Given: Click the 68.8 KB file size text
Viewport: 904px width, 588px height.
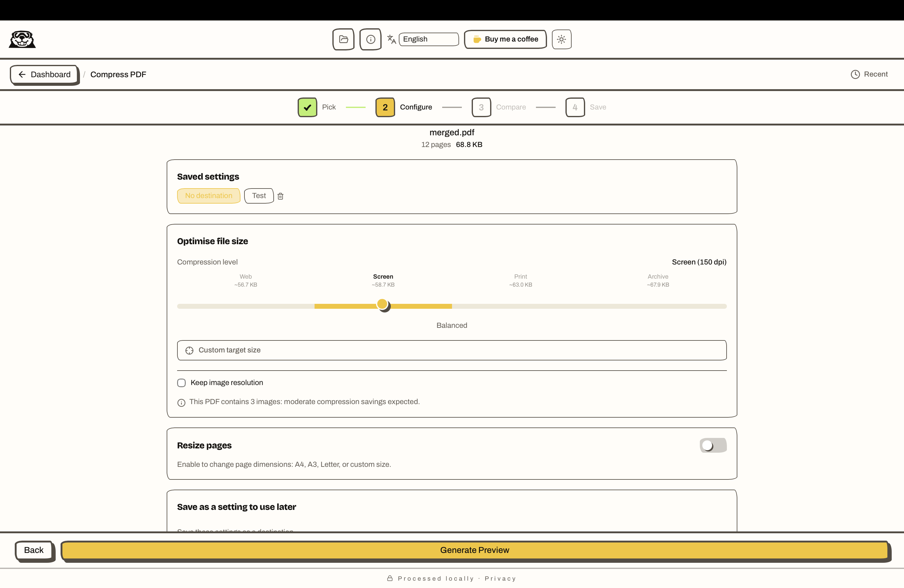Looking at the screenshot, I should coord(469,145).
